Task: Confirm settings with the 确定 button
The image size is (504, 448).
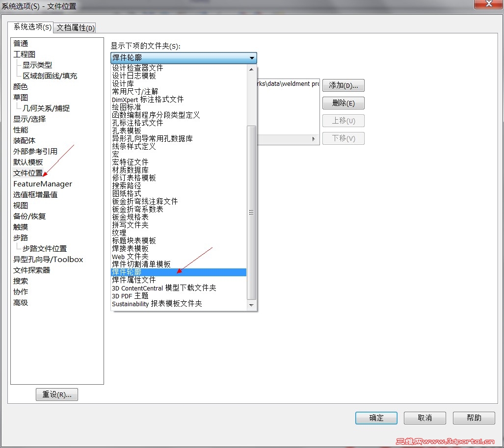Action: pyautogui.click(x=376, y=418)
